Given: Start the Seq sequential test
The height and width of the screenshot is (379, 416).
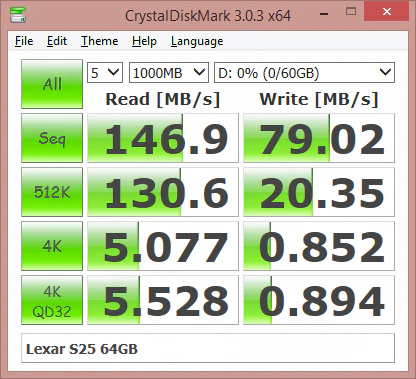Looking at the screenshot, I should [x=52, y=138].
